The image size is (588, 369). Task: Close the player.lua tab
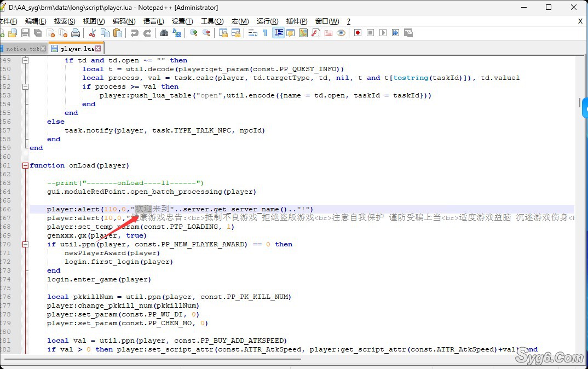pyautogui.click(x=98, y=48)
